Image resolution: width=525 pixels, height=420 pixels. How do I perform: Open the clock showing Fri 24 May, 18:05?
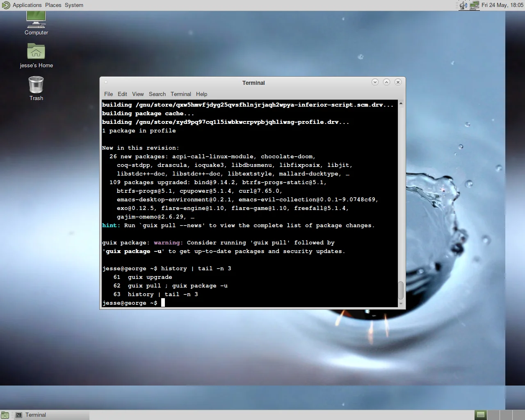(x=502, y=5)
